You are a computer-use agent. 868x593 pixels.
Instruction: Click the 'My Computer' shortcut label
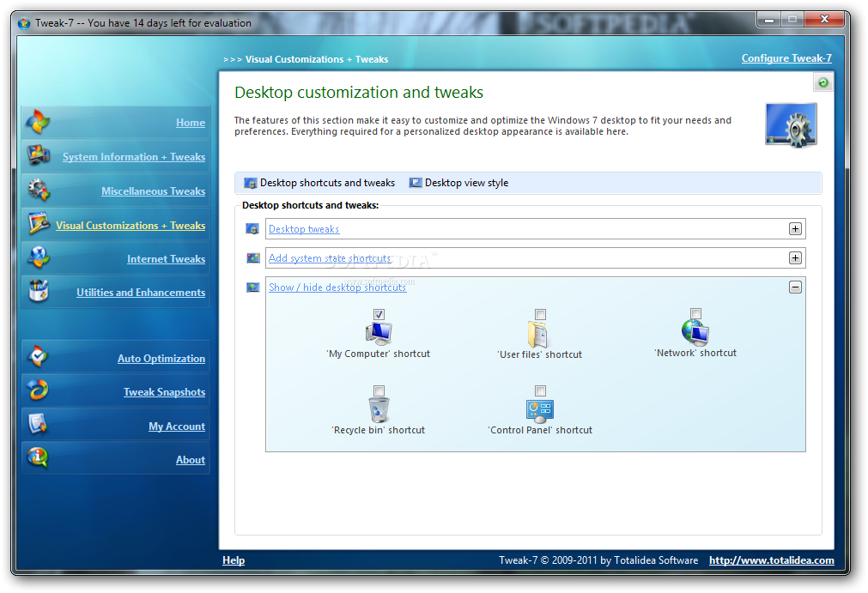click(x=378, y=354)
